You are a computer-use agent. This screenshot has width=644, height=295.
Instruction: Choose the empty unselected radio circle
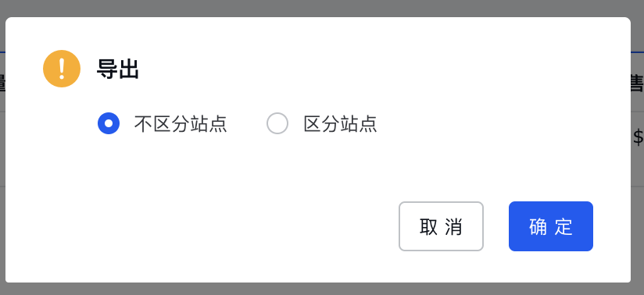coord(277,123)
